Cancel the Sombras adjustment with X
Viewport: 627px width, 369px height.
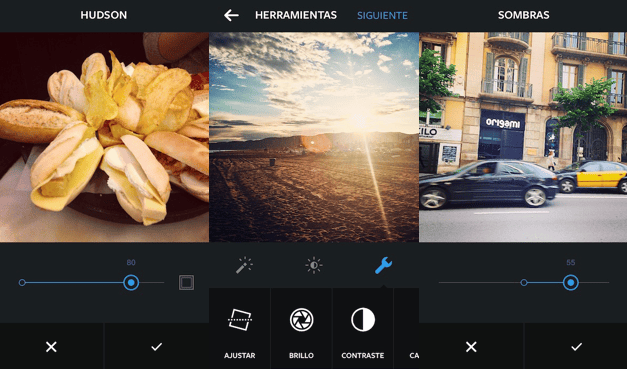471,347
